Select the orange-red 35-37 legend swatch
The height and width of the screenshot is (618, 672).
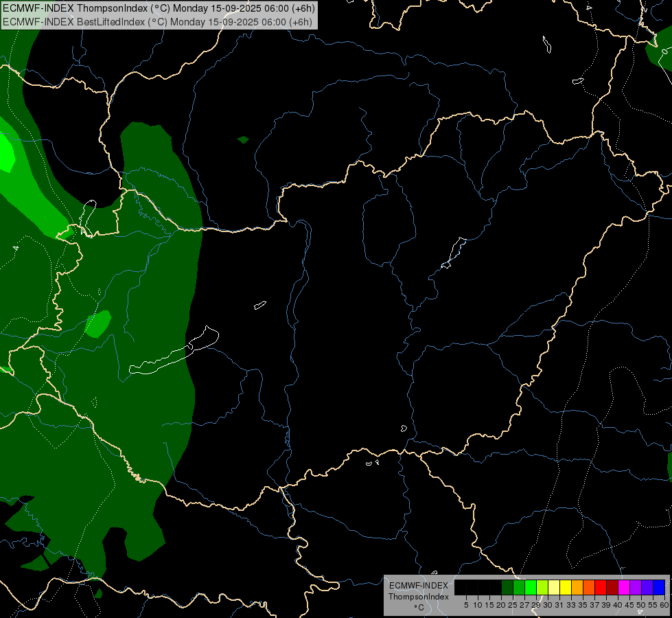click(x=589, y=587)
